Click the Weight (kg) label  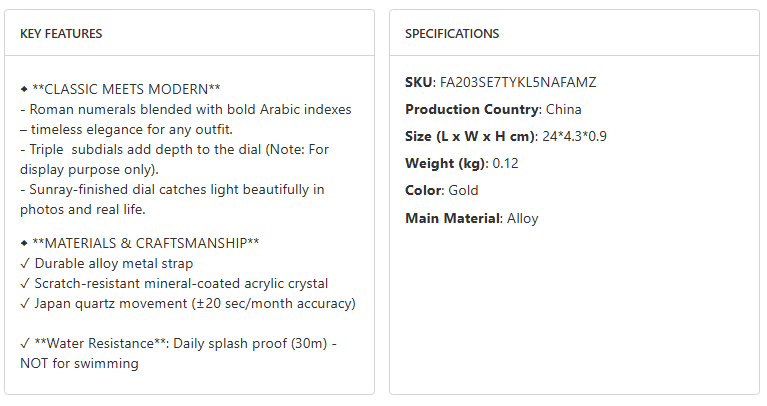(447, 163)
